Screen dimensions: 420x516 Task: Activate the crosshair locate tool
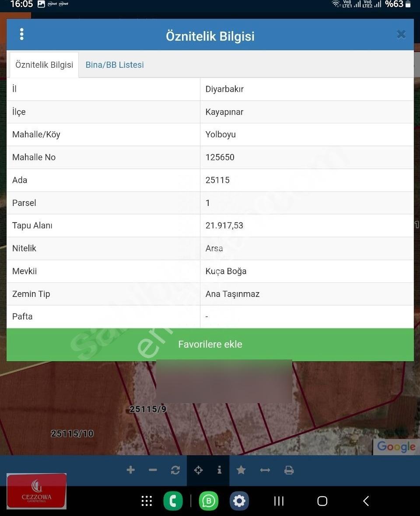(199, 470)
